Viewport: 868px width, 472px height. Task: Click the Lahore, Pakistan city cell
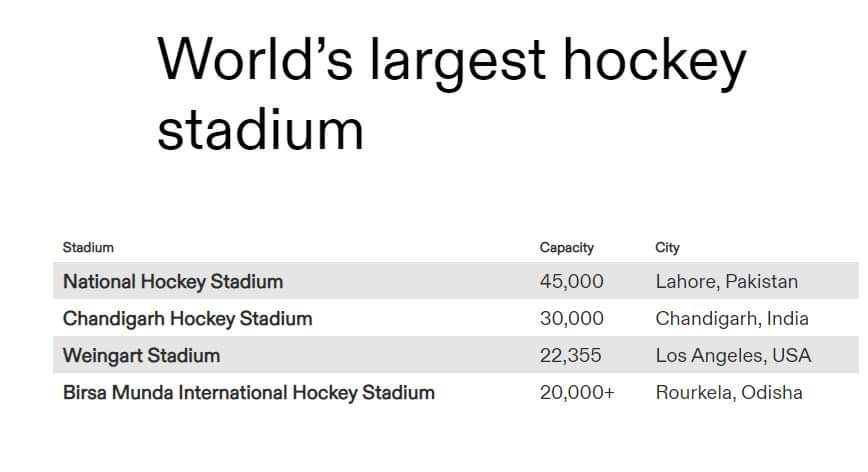click(x=727, y=282)
